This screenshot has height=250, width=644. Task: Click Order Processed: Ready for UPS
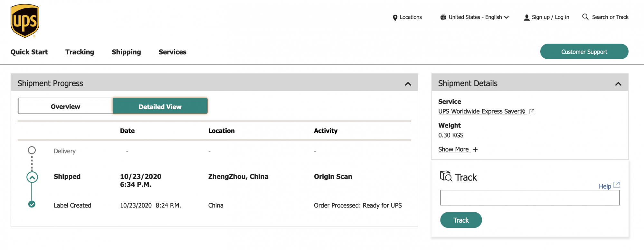coord(358,206)
